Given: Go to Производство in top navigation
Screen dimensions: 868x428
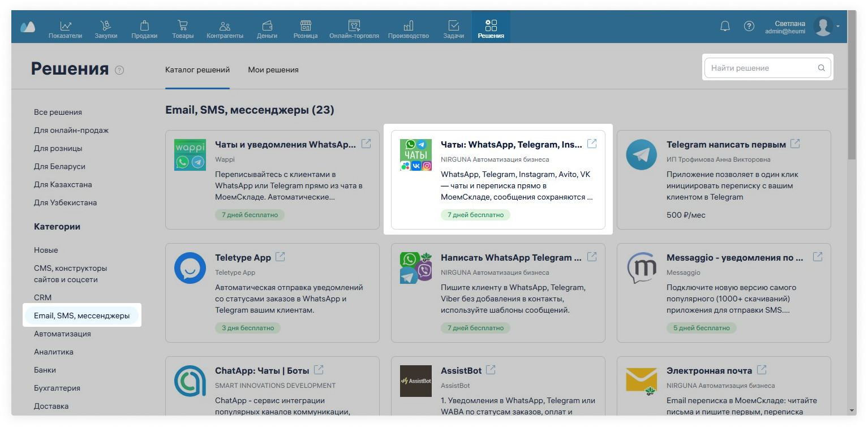Looking at the screenshot, I should (x=408, y=29).
